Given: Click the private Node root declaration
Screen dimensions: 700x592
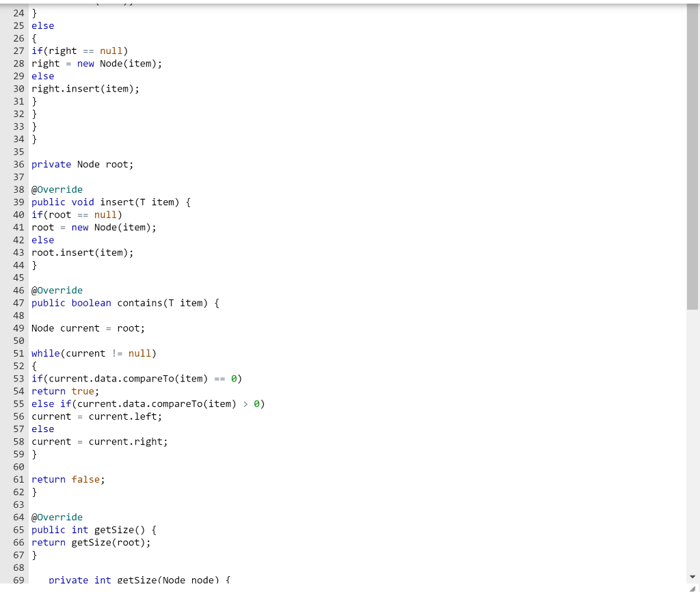Looking at the screenshot, I should coord(81,164).
